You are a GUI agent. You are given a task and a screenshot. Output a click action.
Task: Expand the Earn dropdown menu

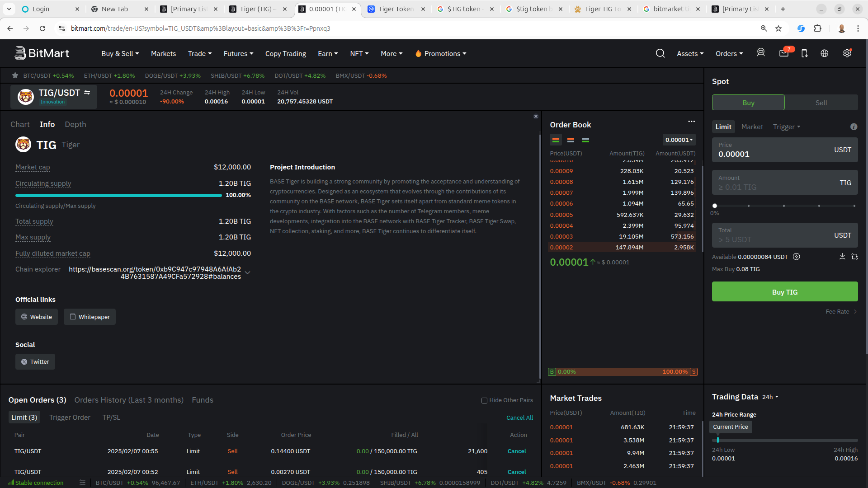pyautogui.click(x=328, y=53)
